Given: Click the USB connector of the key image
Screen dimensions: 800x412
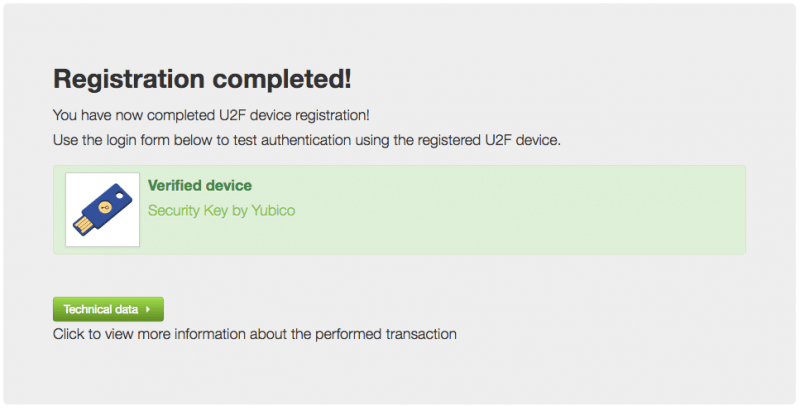Looking at the screenshot, I should tap(83, 224).
